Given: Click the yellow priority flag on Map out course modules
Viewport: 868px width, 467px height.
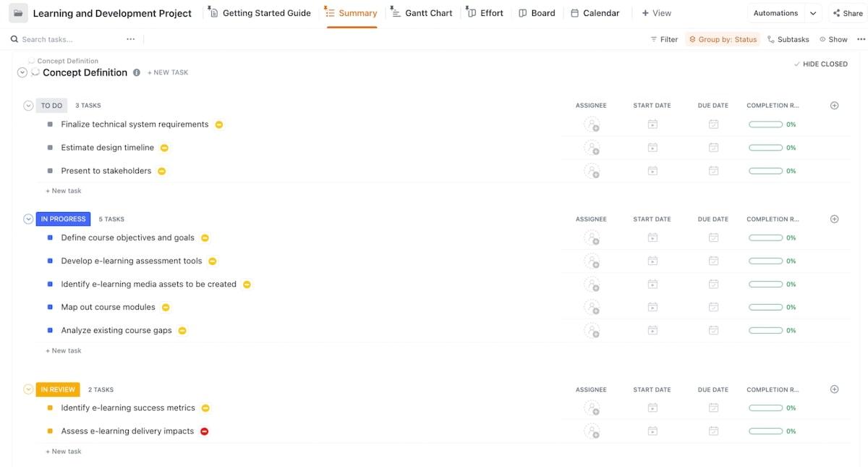Looking at the screenshot, I should [166, 307].
